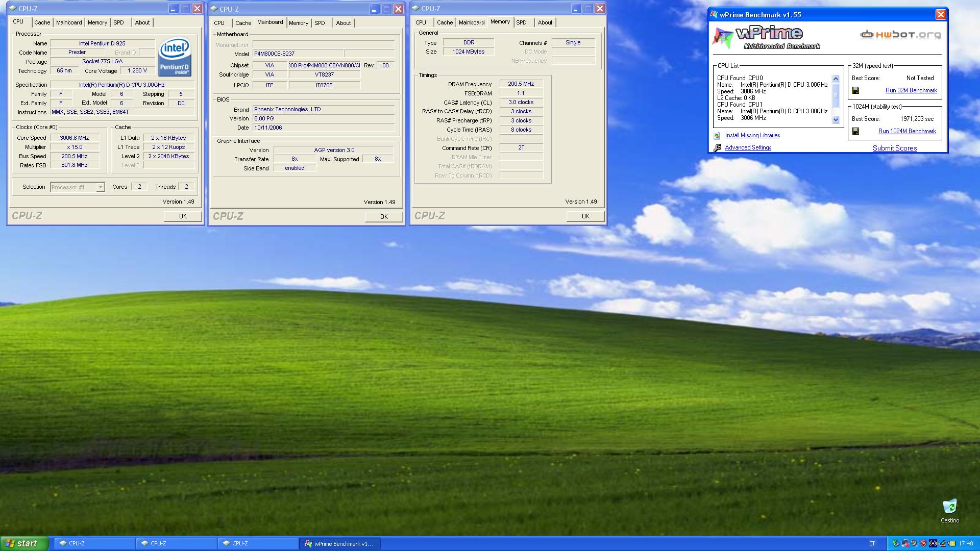Click the disconnected network tray icon
The width and height of the screenshot is (980, 551).
click(x=905, y=543)
